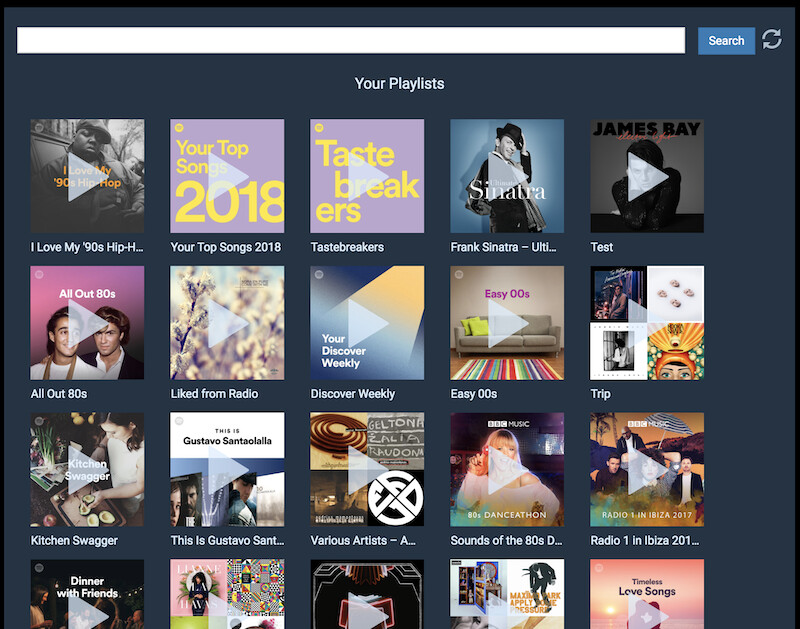
Task: Click the 'Tastebreakers' title text
Action: pos(347,247)
